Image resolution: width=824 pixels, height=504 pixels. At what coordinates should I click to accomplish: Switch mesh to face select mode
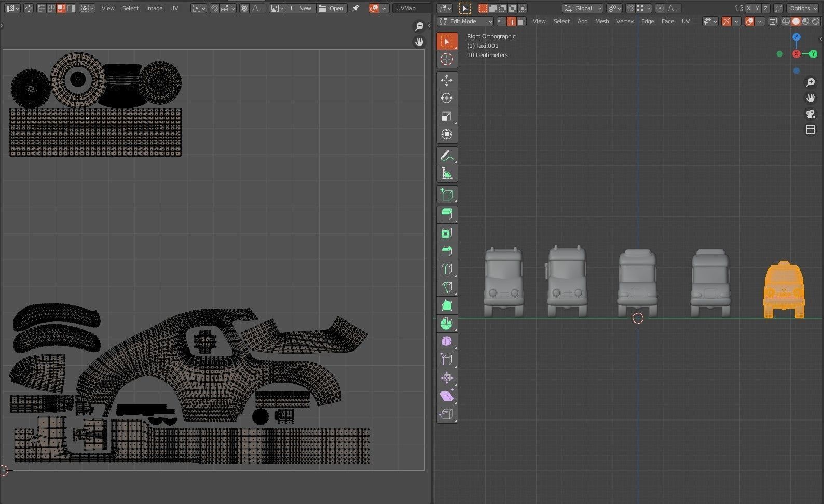pos(521,21)
